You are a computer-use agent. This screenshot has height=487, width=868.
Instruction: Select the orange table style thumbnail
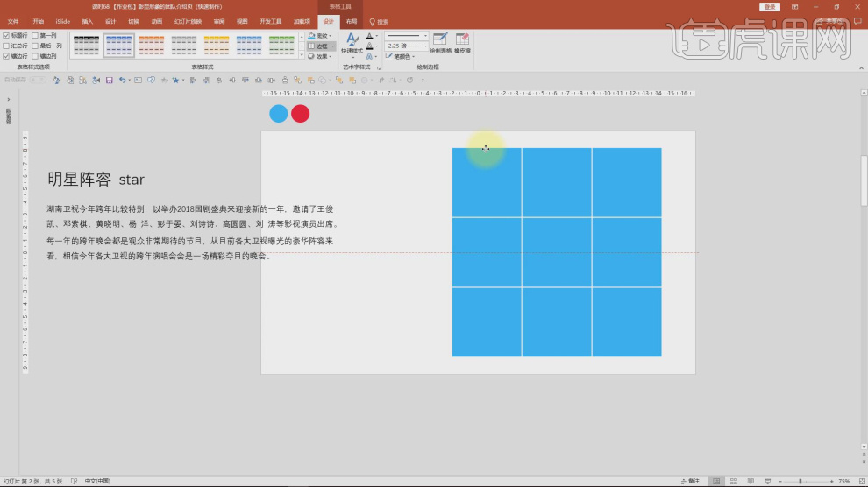(x=151, y=46)
